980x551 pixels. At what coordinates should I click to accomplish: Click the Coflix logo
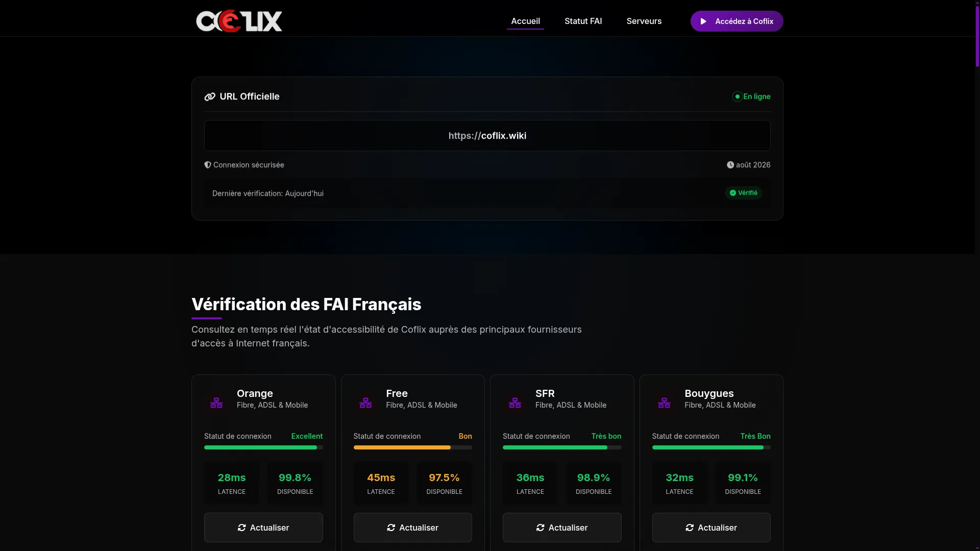pos(239,21)
